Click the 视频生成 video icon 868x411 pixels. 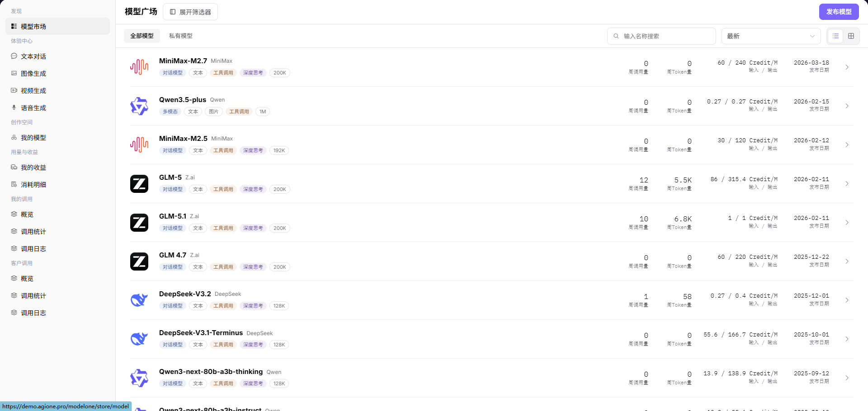pos(14,90)
